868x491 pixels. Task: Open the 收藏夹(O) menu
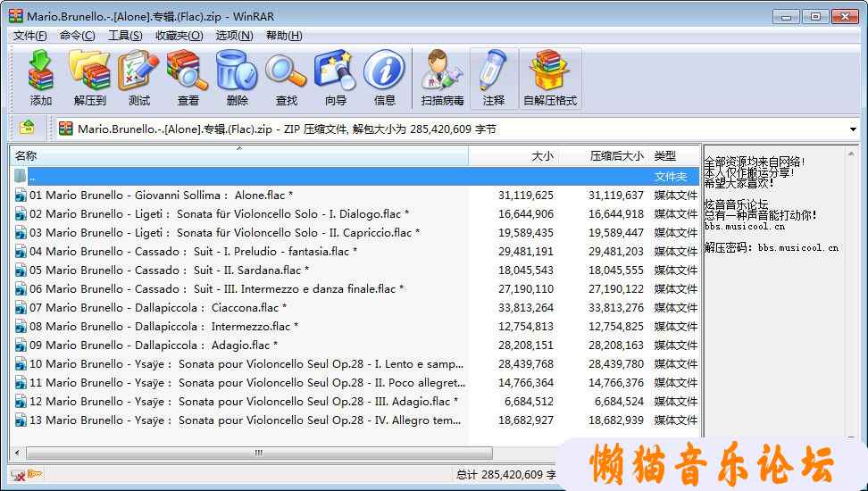coord(179,36)
